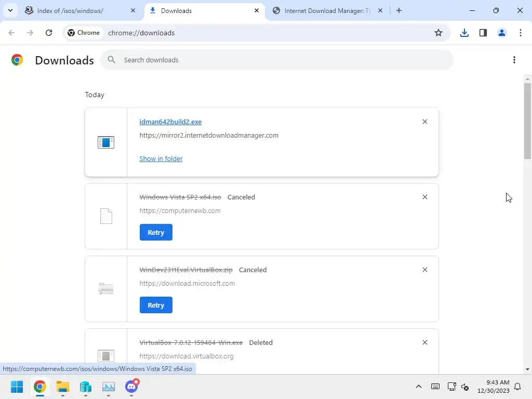Go forward with the forward arrow
The width and height of the screenshot is (532, 399).
click(x=30, y=33)
